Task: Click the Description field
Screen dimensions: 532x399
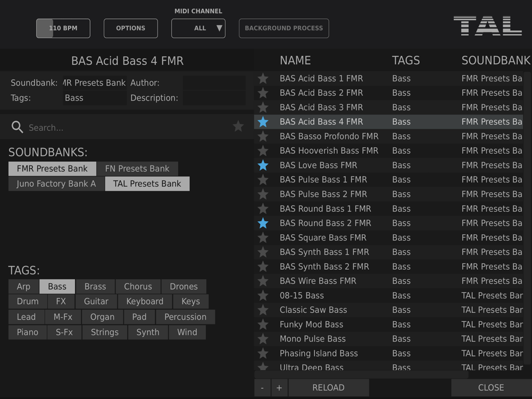Action: [x=214, y=98]
